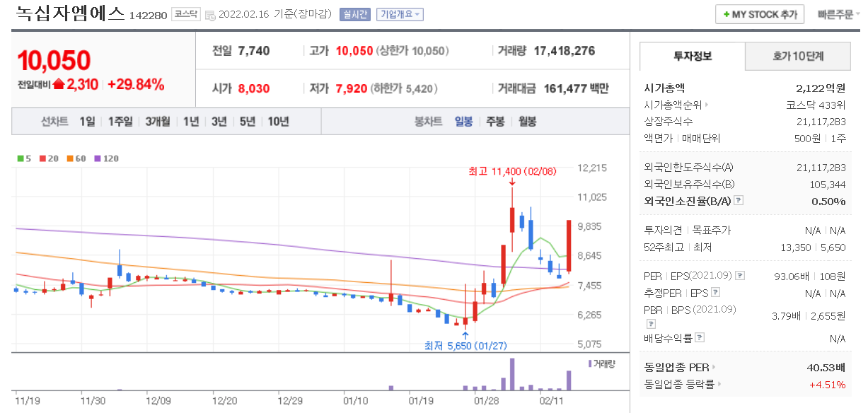This screenshot has width=868, height=413.
Task: Select the 주봉 candle chart
Action: (x=495, y=122)
